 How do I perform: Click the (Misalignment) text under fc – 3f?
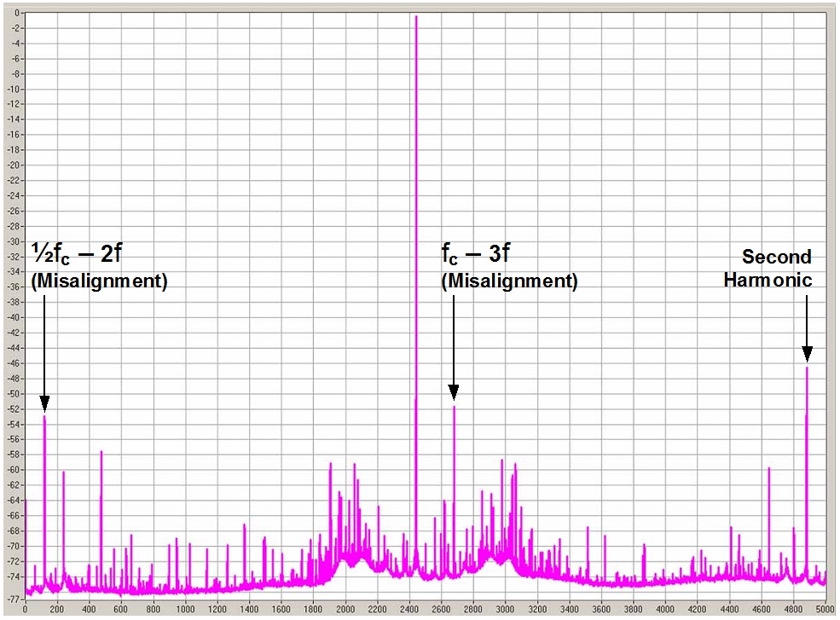pyautogui.click(x=509, y=281)
